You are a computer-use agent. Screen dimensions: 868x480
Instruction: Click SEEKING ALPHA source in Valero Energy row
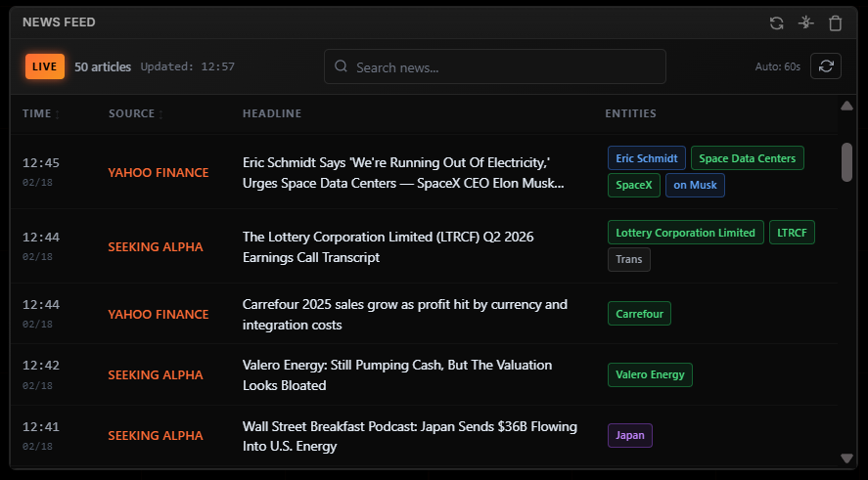click(x=156, y=375)
